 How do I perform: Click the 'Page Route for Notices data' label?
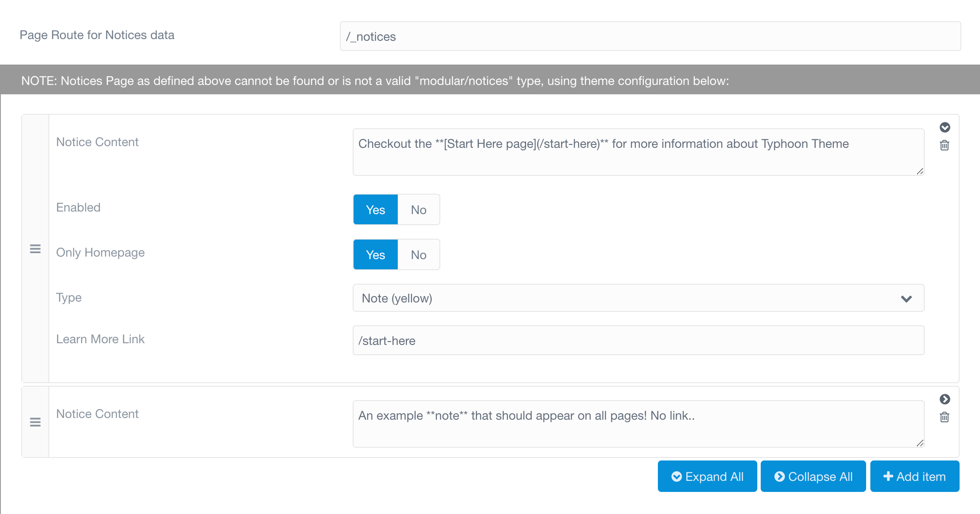pyautogui.click(x=97, y=35)
